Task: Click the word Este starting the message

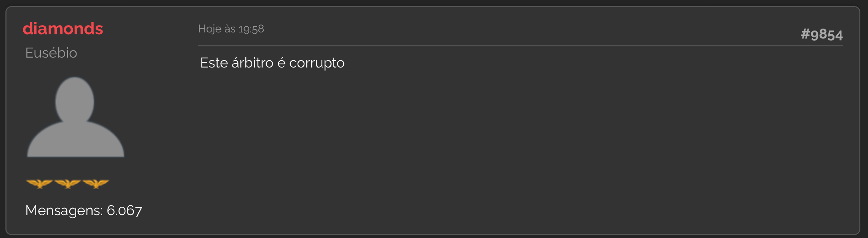Action: pyautogui.click(x=214, y=63)
